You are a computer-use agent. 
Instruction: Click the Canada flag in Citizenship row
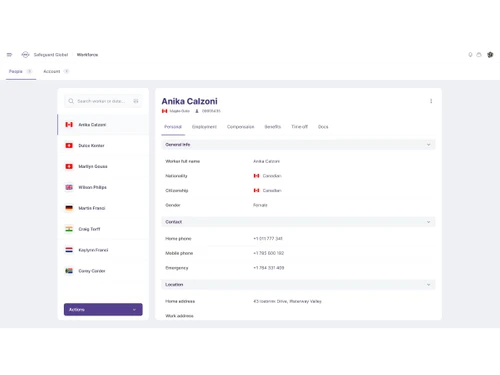coord(256,190)
